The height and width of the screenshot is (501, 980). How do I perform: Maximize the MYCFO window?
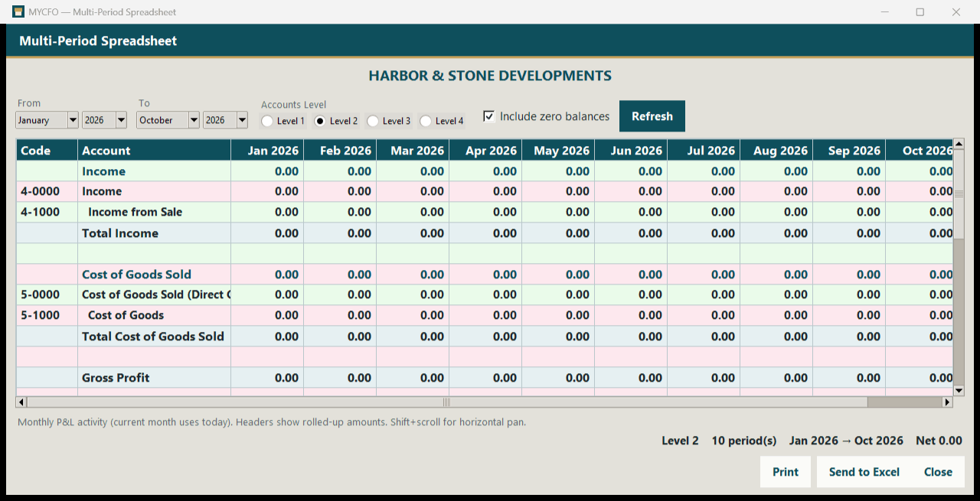coord(920,11)
